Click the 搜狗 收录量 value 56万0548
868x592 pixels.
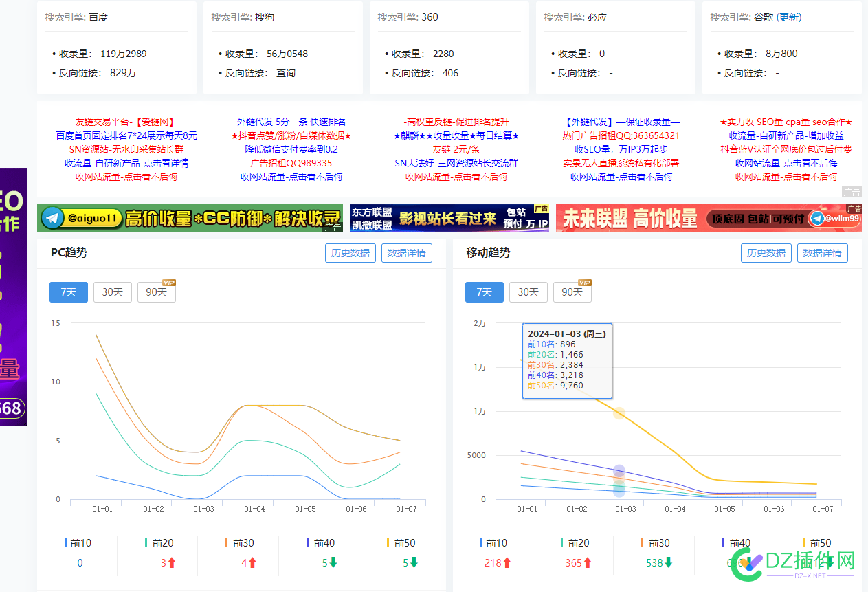click(287, 53)
